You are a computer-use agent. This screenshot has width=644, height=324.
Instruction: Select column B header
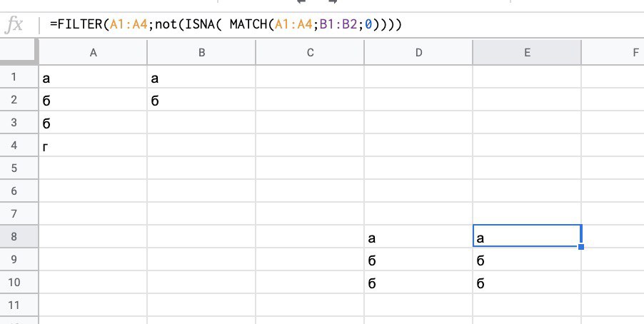(201, 52)
